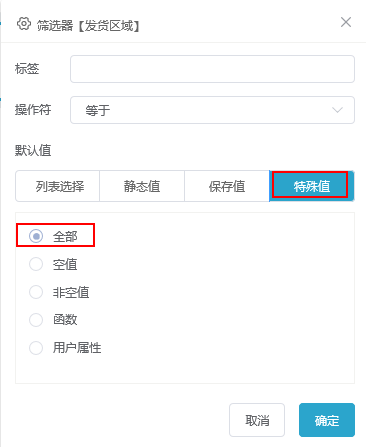Click into the 标签 text field

212,69
